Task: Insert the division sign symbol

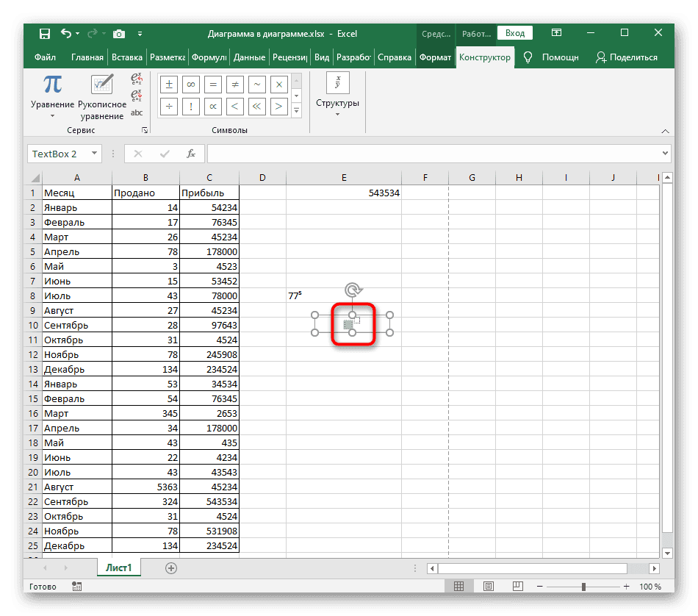Action: pos(169,107)
